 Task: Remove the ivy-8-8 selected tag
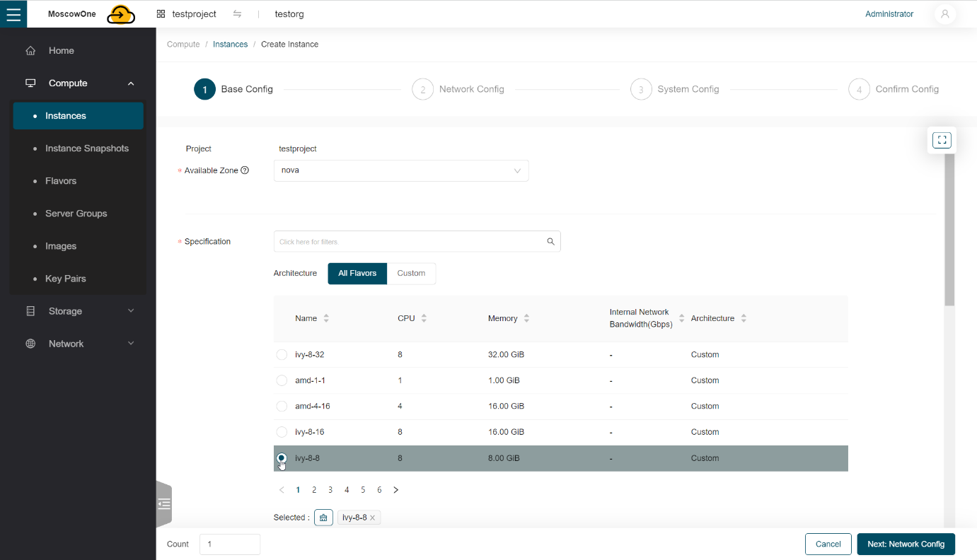373,518
